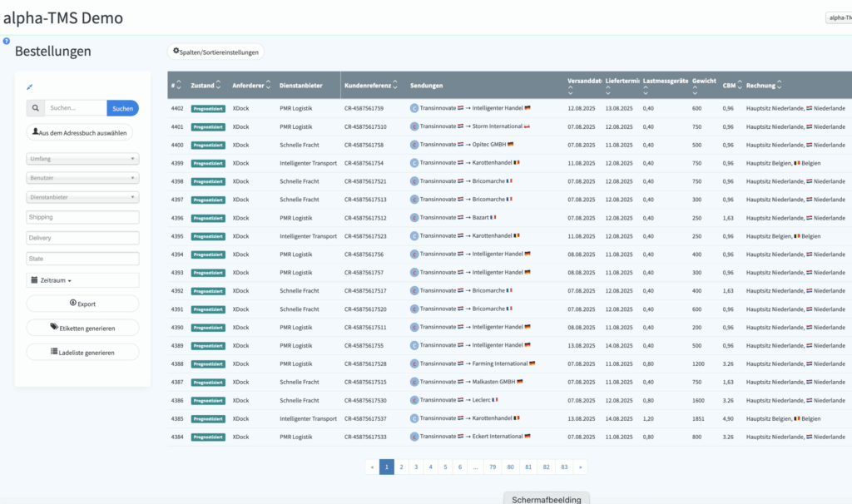Click the magnifier icon beside the search field

pos(35,108)
